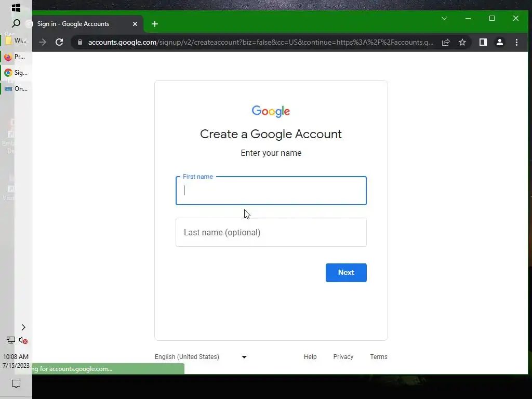Click the taskbar clock showing 10:08 AM
532x399 pixels.
tap(16, 361)
